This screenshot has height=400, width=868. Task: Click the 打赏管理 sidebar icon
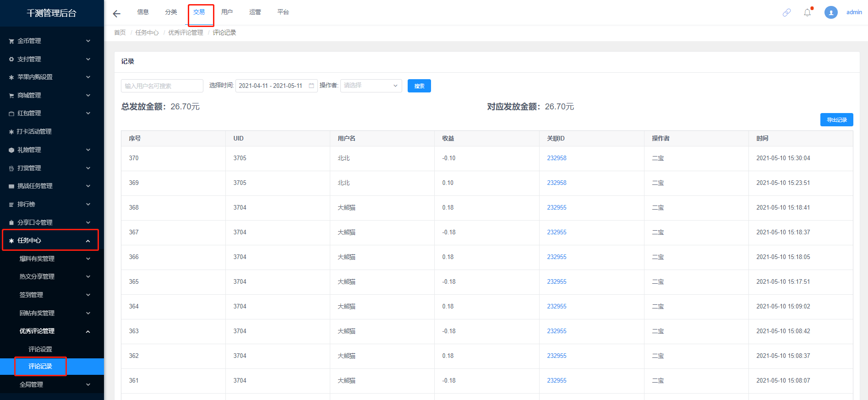pos(11,168)
